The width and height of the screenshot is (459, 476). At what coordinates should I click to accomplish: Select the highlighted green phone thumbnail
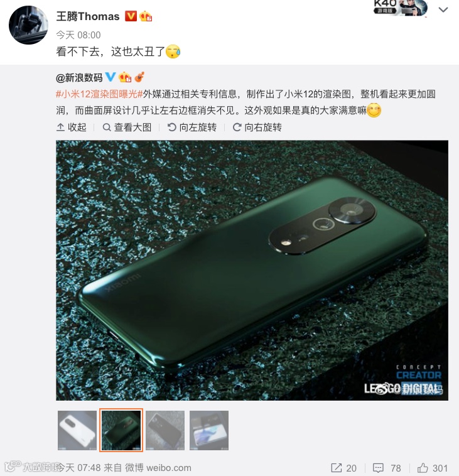point(121,430)
